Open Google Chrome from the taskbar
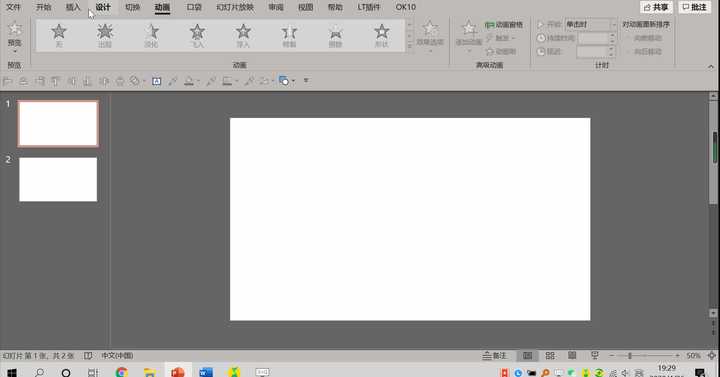Screen dimensions: 720x377 [122, 372]
